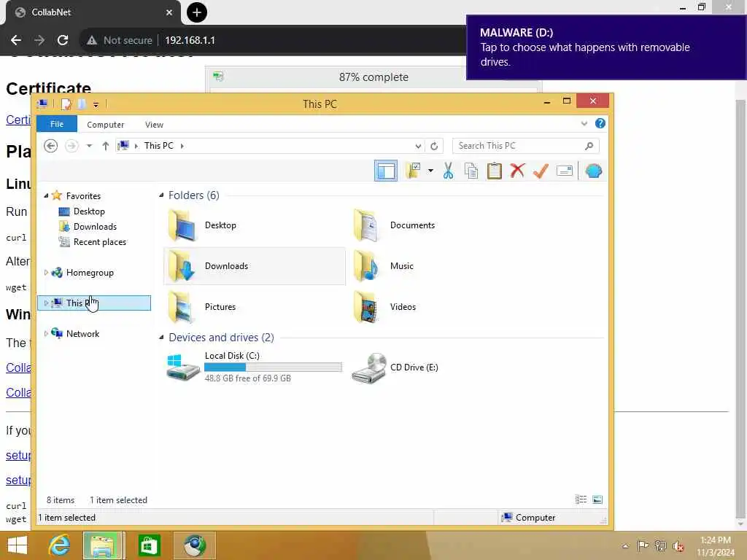747x560 pixels.
Task: Reload the browser page
Action: click(63, 40)
